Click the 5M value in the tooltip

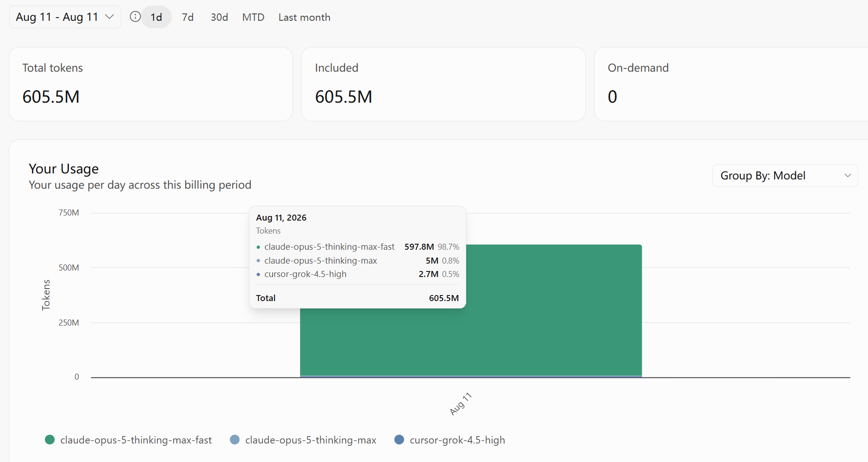(x=432, y=261)
